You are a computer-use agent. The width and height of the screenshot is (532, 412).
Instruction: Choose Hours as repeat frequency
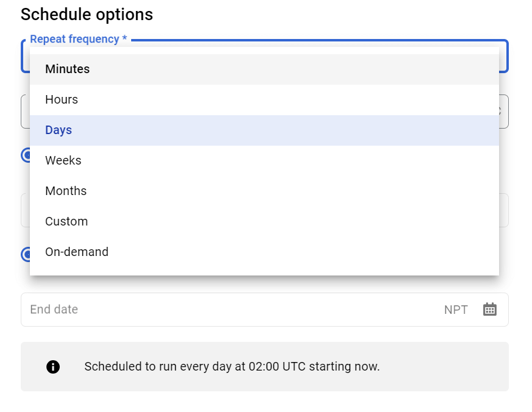tap(264, 99)
